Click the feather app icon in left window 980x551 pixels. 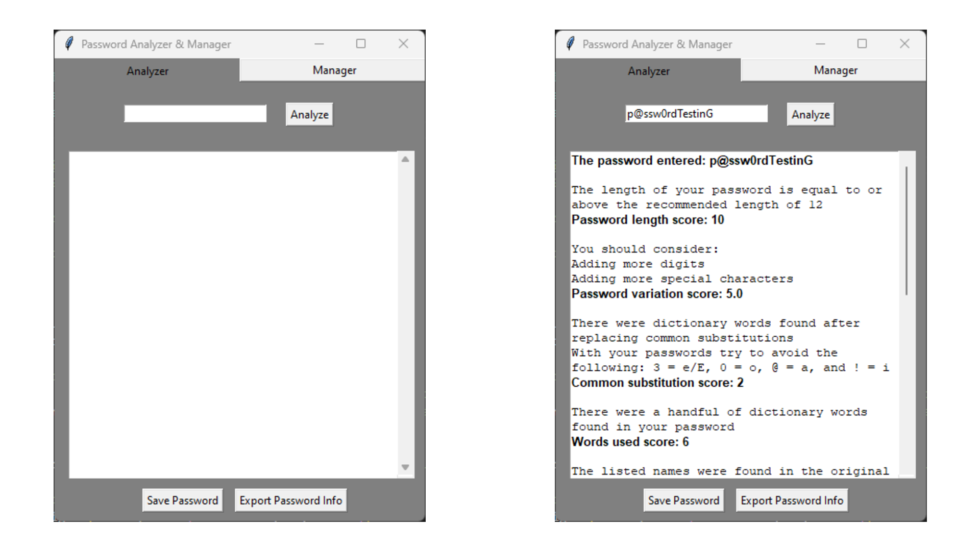[x=69, y=44]
